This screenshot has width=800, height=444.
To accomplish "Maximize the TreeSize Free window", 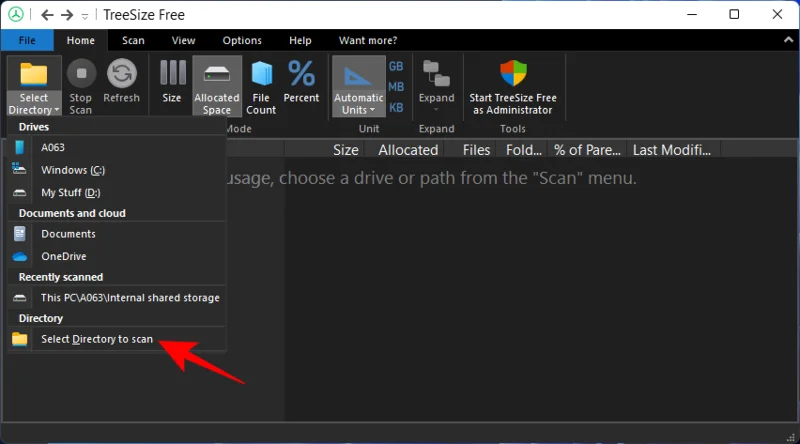I will click(734, 14).
